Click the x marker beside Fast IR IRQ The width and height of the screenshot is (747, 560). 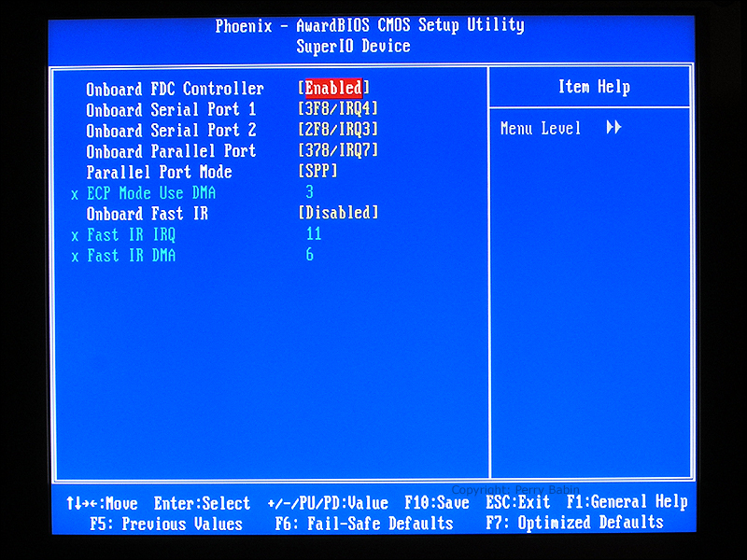(75, 236)
